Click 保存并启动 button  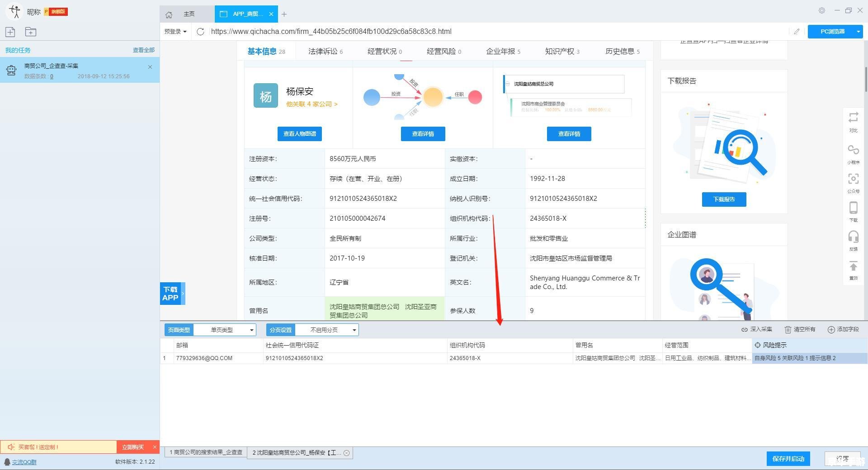pos(788,459)
